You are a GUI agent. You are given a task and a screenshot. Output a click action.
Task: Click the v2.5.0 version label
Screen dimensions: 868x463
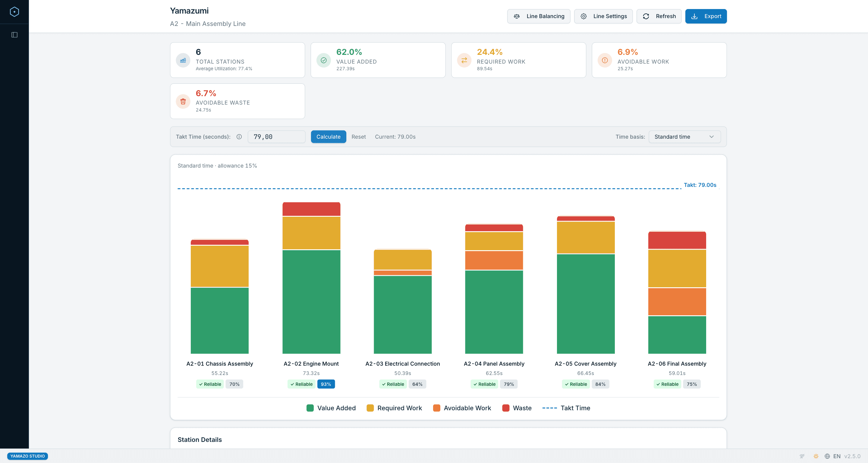(852, 456)
